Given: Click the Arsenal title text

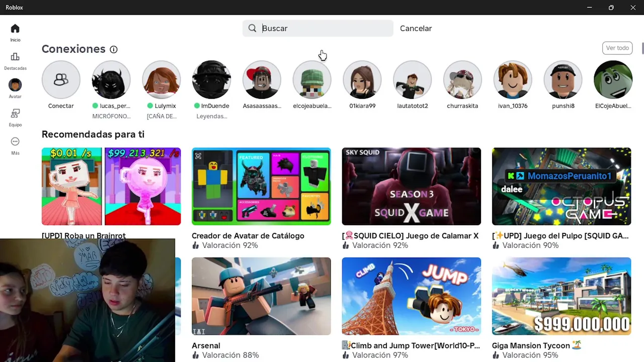Looking at the screenshot, I should [206, 345].
